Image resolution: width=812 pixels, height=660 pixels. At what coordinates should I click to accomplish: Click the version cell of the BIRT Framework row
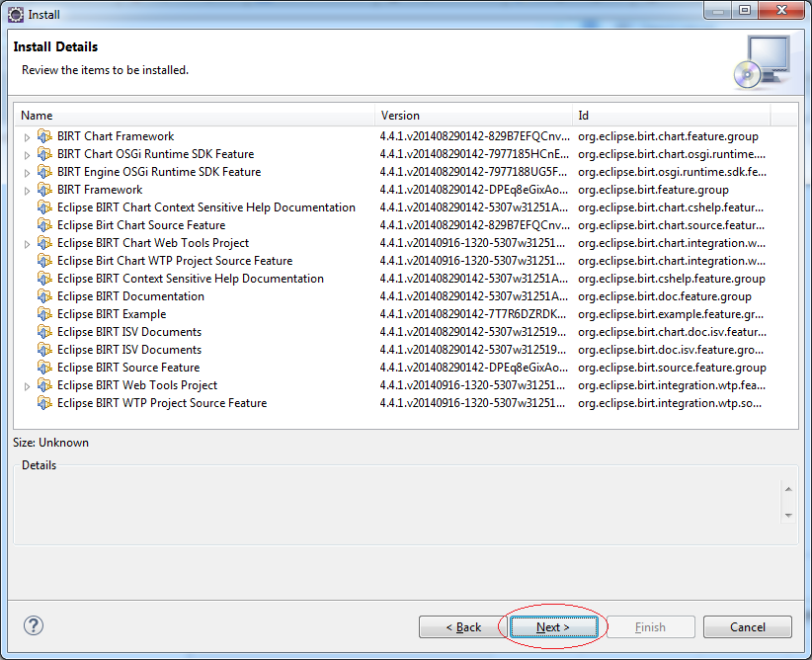[473, 190]
